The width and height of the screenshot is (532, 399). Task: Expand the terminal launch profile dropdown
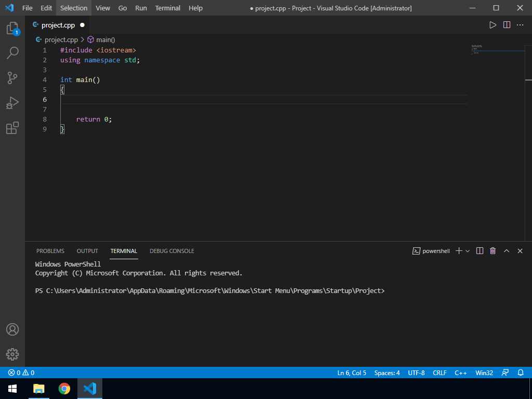(468, 251)
